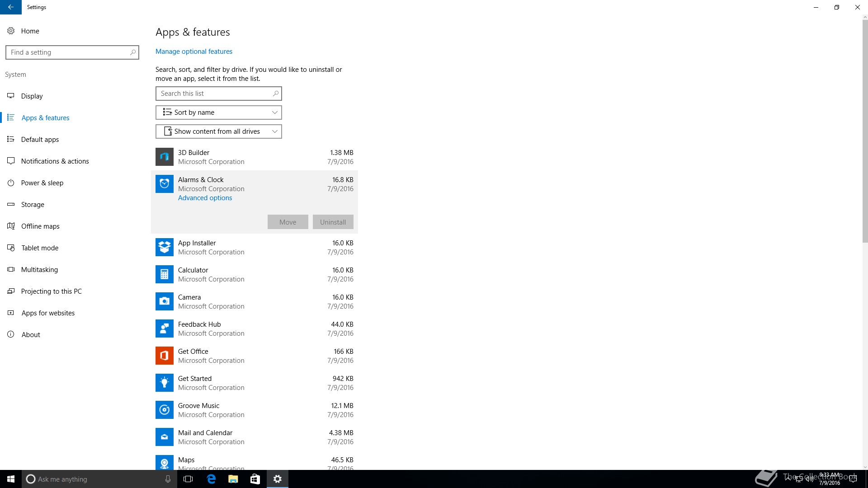Select the 3D Builder list entry name
Image resolution: width=868 pixels, height=488 pixels.
193,153
